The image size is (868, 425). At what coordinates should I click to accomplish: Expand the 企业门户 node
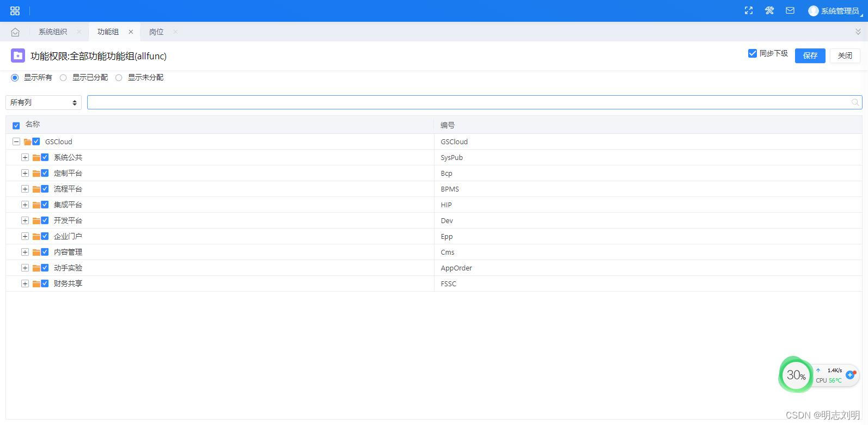pos(25,236)
